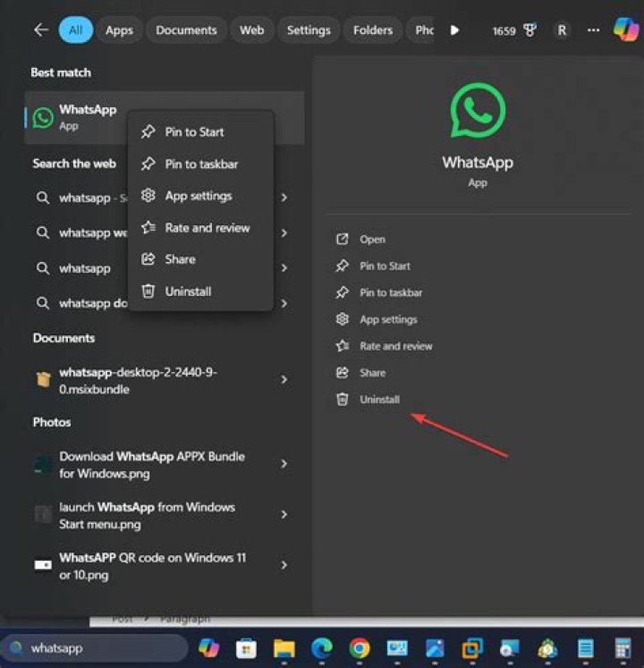Click the WhatsApp icon in best match row
This screenshot has height=668, width=644.
click(x=43, y=117)
